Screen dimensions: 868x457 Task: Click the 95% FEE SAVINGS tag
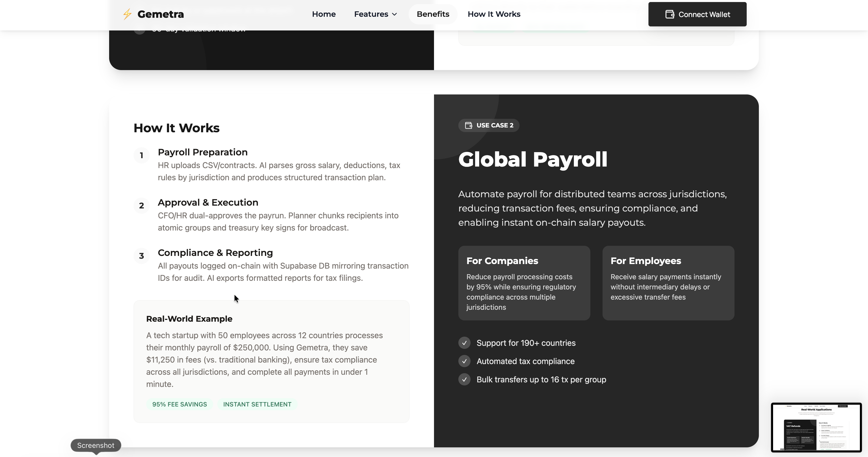point(179,404)
